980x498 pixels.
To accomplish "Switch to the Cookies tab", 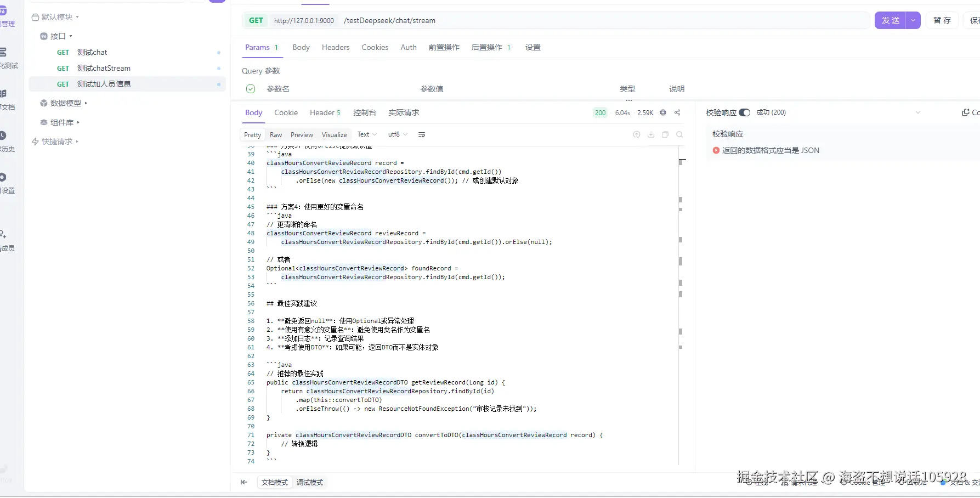I will (375, 47).
